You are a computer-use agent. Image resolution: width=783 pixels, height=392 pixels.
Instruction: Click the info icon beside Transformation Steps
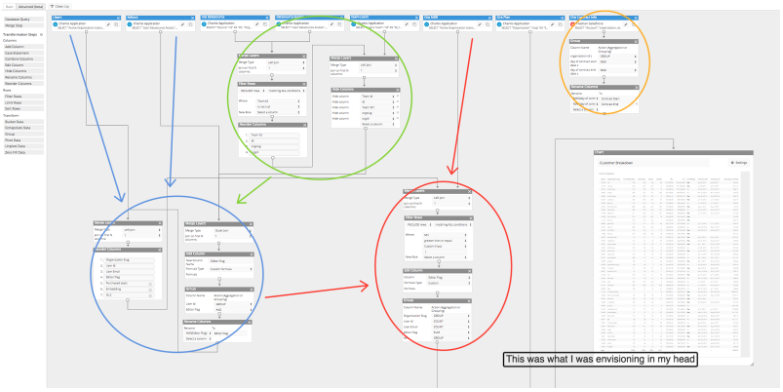pyautogui.click(x=41, y=34)
